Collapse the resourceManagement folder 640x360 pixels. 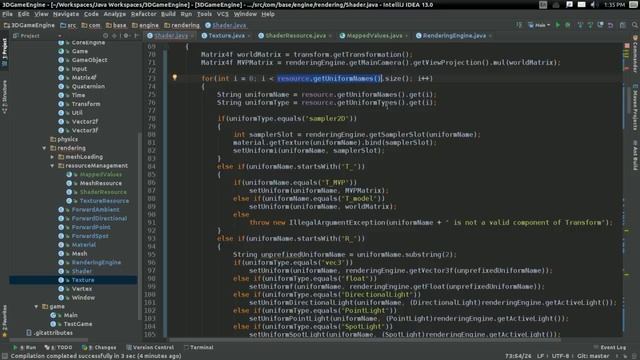point(52,166)
